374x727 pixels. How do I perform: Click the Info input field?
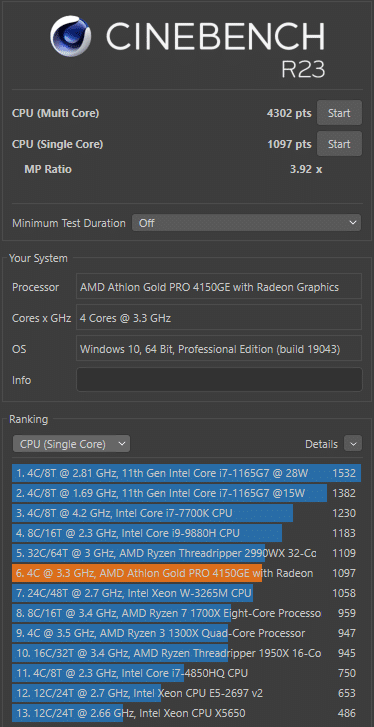click(x=219, y=380)
